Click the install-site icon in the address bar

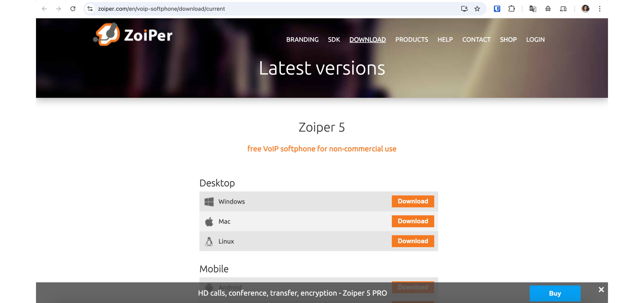tap(464, 9)
